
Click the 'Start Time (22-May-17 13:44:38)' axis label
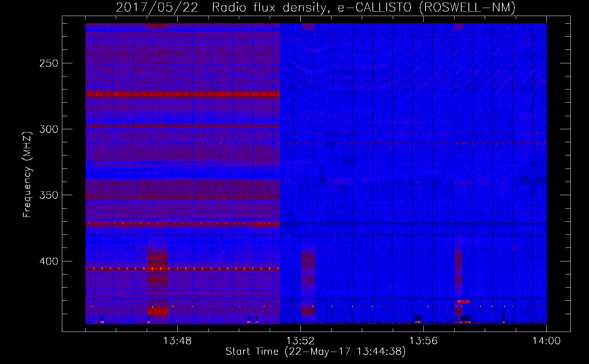(315, 352)
